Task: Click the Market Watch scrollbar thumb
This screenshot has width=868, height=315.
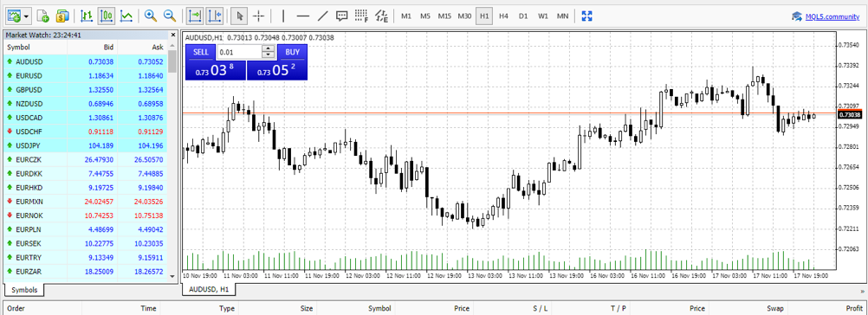Action: pos(172,61)
